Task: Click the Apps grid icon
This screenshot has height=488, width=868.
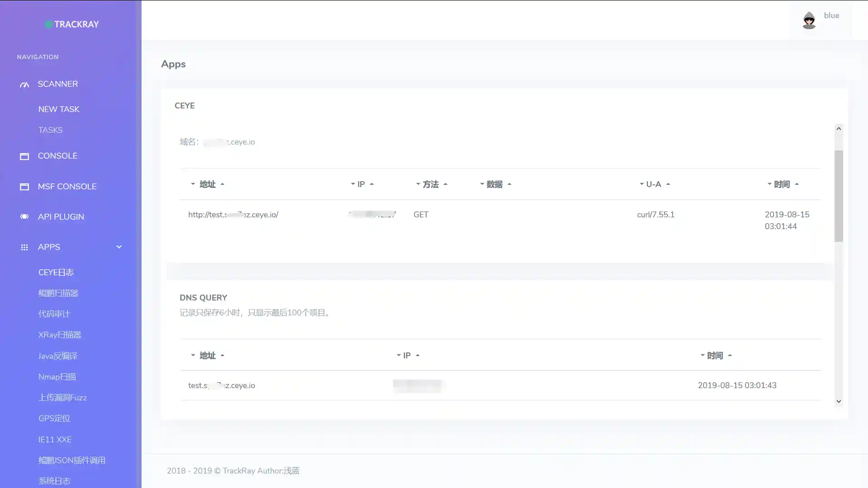Action: (24, 247)
